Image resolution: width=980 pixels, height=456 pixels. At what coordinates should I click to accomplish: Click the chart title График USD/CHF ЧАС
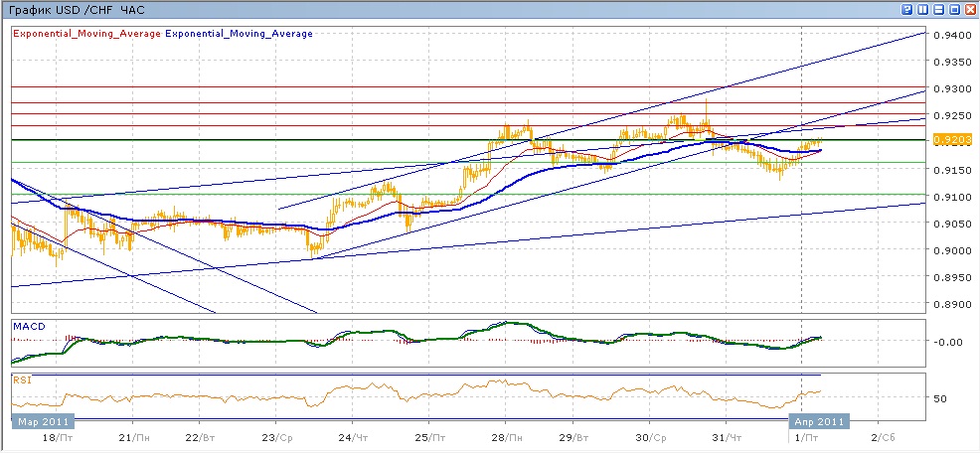coord(76,9)
